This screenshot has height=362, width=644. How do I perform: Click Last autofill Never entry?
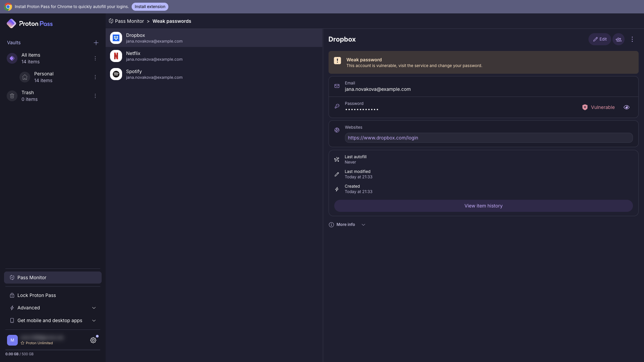coord(355,160)
